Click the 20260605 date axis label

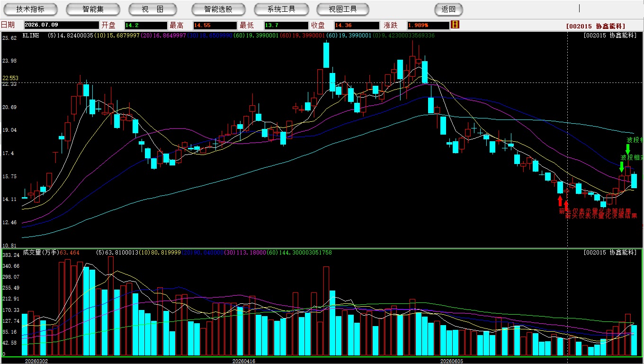452,361
